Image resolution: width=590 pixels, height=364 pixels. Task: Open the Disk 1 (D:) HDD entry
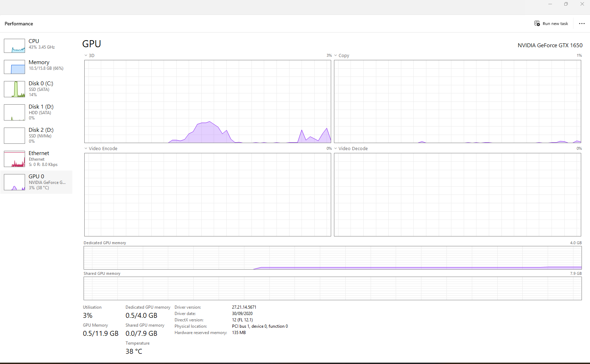37,112
